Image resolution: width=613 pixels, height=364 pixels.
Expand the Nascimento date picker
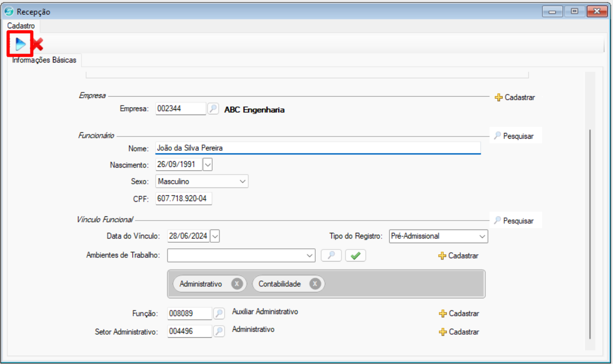[207, 164]
